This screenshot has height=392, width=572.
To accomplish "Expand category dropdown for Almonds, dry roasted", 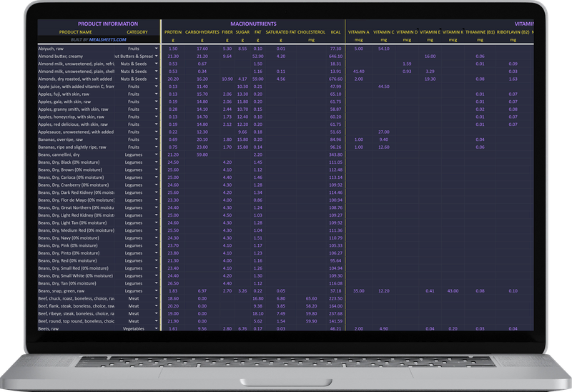I will (x=157, y=79).
